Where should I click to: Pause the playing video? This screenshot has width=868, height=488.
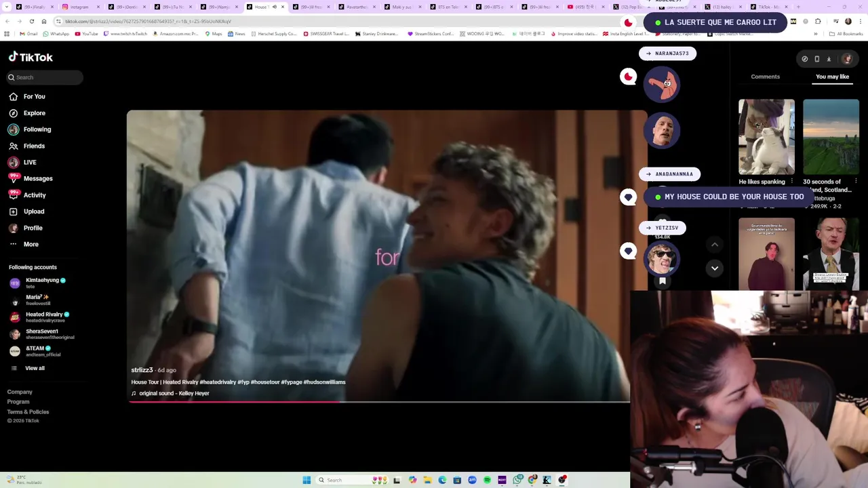click(387, 256)
